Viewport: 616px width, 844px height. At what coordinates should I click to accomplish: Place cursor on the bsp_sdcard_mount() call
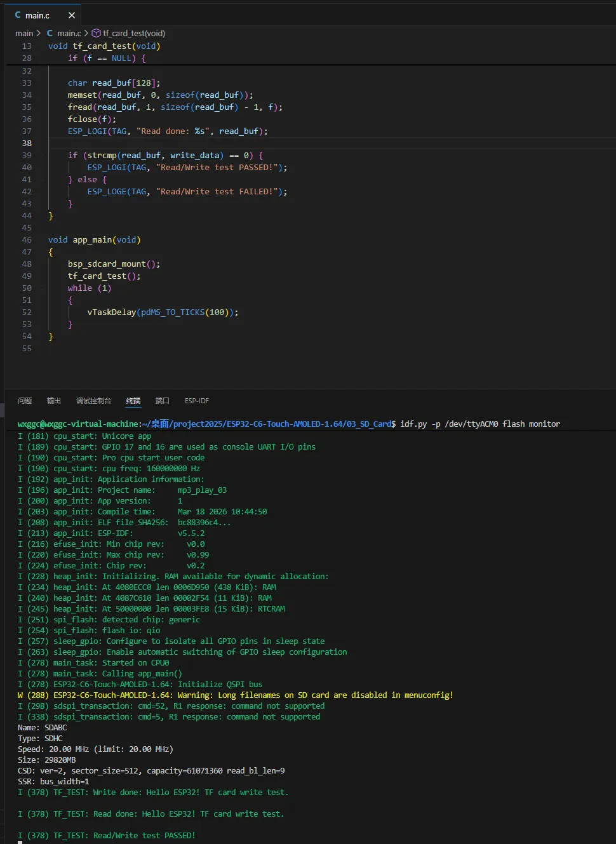108,264
